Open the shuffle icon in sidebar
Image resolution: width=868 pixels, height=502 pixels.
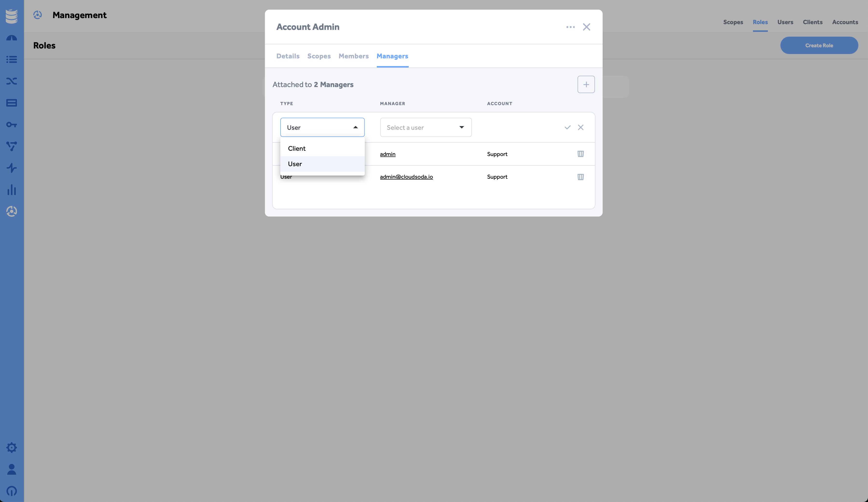click(x=12, y=81)
